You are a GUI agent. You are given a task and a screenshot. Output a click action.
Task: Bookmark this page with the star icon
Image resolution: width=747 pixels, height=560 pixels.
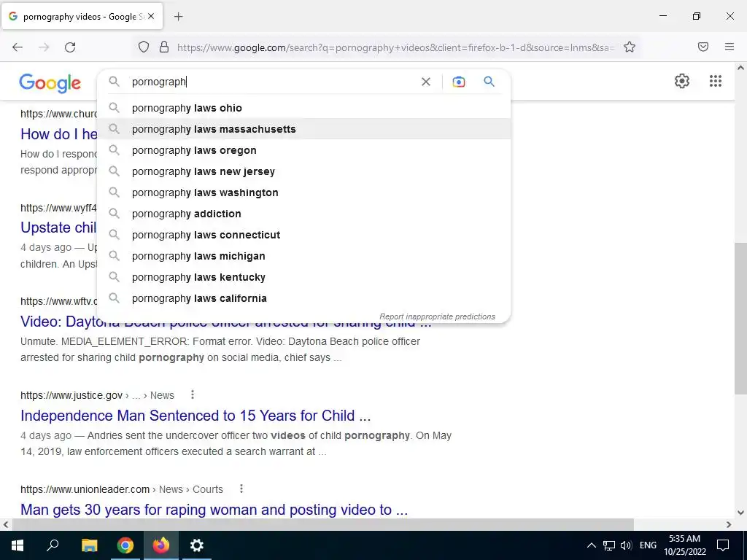[630, 47]
